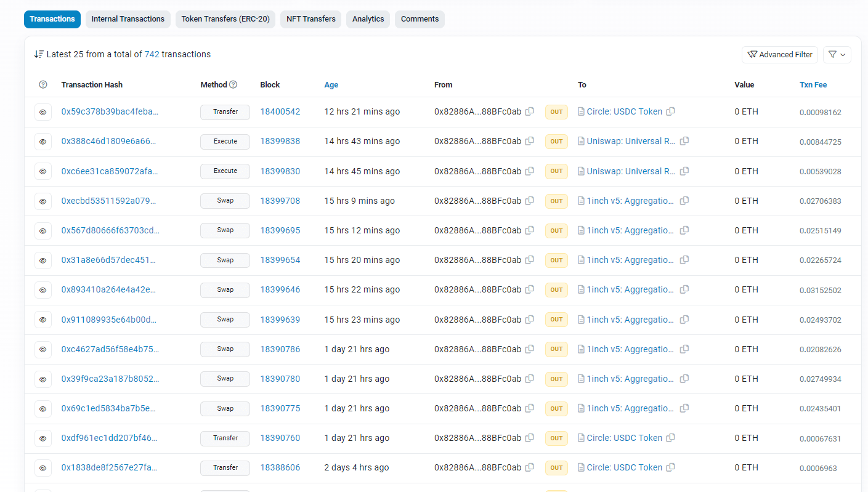Preview transaction 0x59c378b39bac4feba with eye icon
The width and height of the screenshot is (868, 492).
43,112
